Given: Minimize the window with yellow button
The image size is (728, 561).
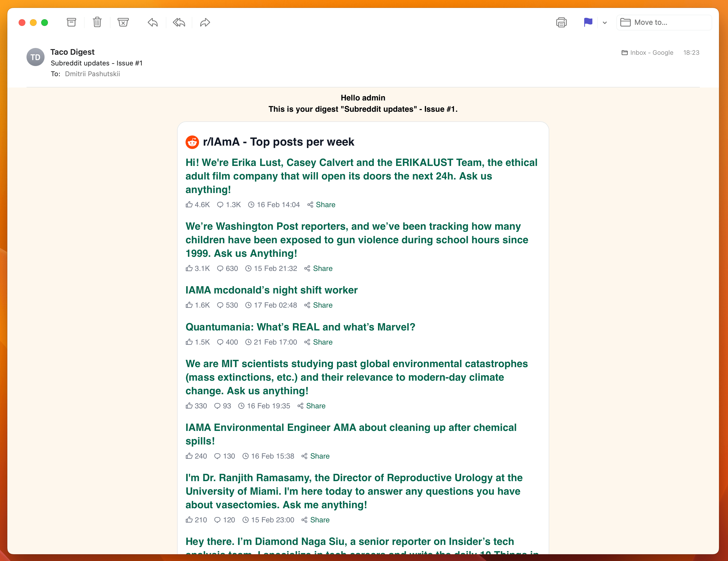Looking at the screenshot, I should click(x=33, y=22).
